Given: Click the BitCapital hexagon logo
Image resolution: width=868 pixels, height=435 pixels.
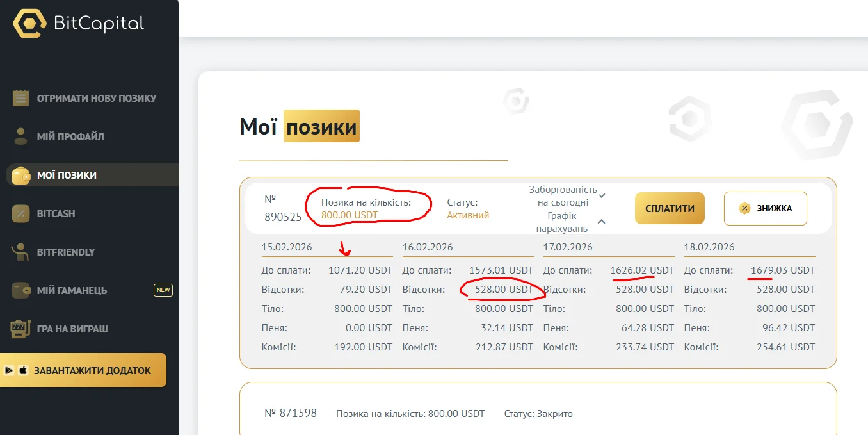Looking at the screenshot, I should 29,24.
